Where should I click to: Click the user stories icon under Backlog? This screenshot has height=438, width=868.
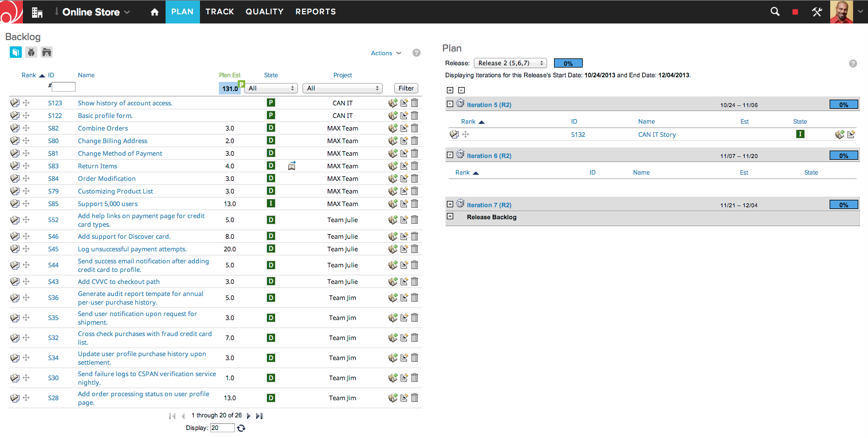tap(15, 52)
